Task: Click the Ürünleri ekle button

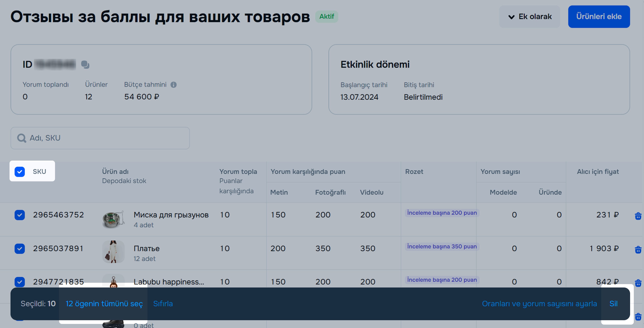Action: [x=599, y=17]
